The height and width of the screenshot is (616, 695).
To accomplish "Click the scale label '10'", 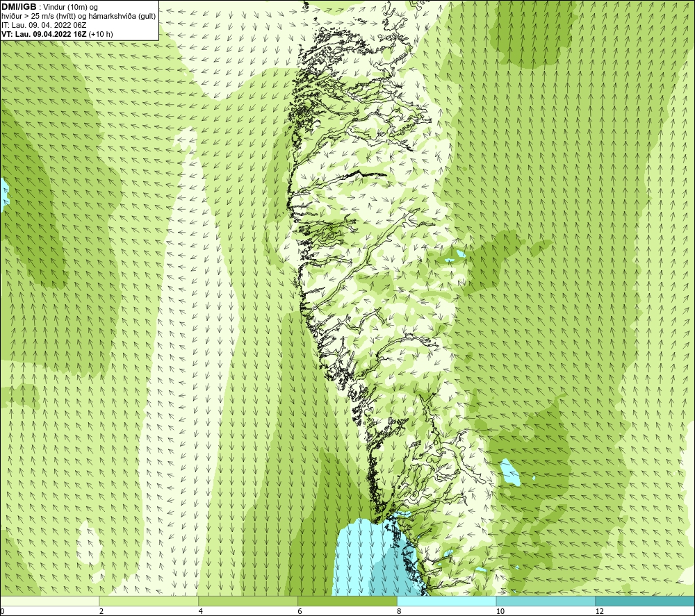I will coord(500,611).
